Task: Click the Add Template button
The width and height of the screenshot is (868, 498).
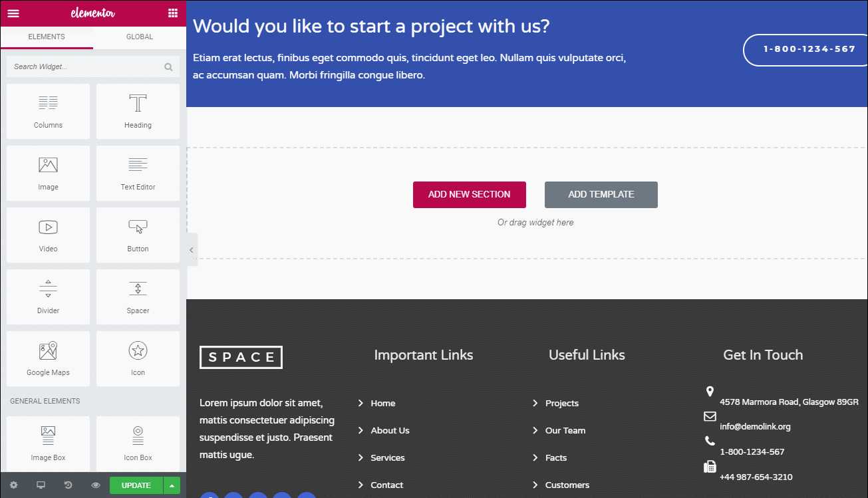Action: tap(601, 195)
